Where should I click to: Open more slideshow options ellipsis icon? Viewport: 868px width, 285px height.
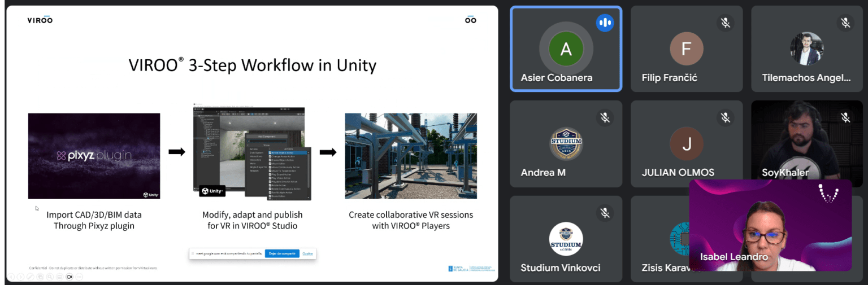tap(79, 277)
